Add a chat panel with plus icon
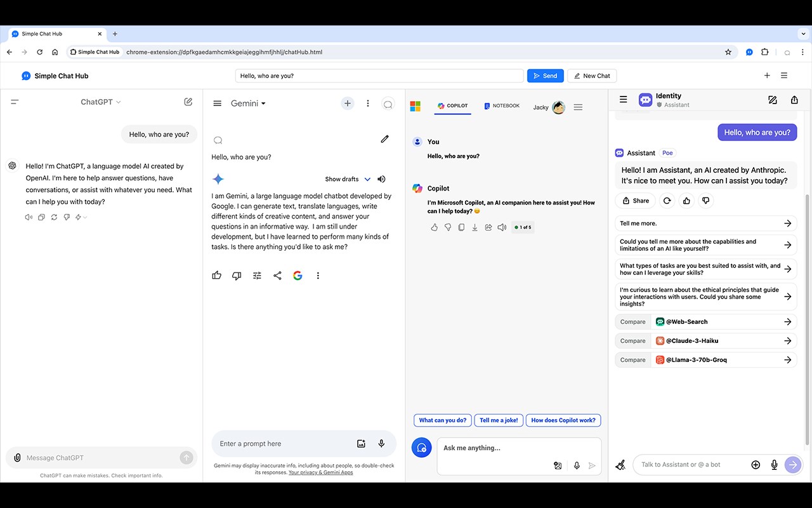The width and height of the screenshot is (812, 508). [767, 76]
